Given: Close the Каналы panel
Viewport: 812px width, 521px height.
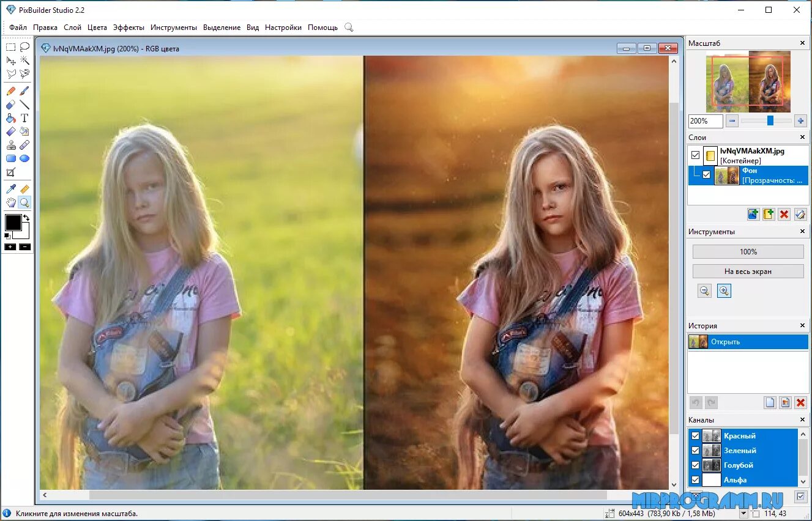Looking at the screenshot, I should (802, 420).
